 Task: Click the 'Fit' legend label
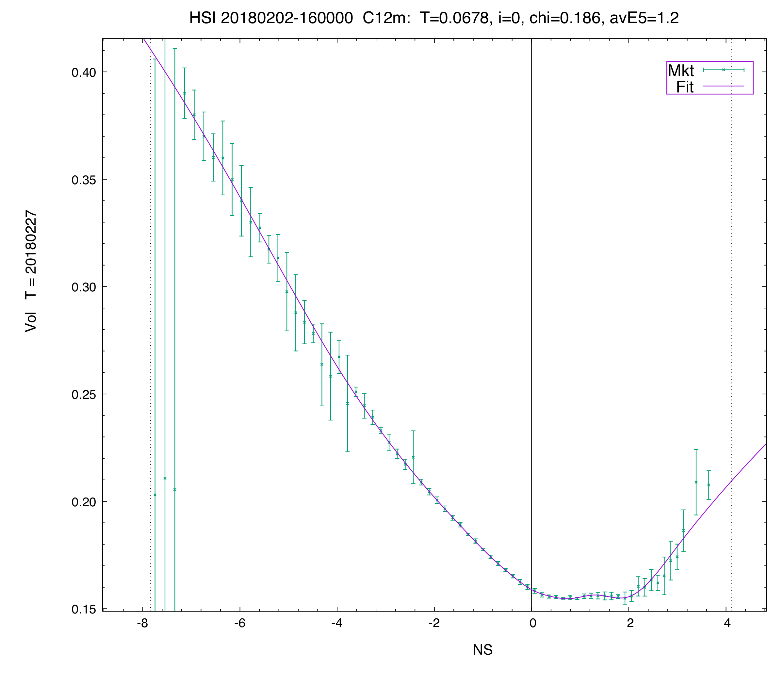pyautogui.click(x=685, y=87)
